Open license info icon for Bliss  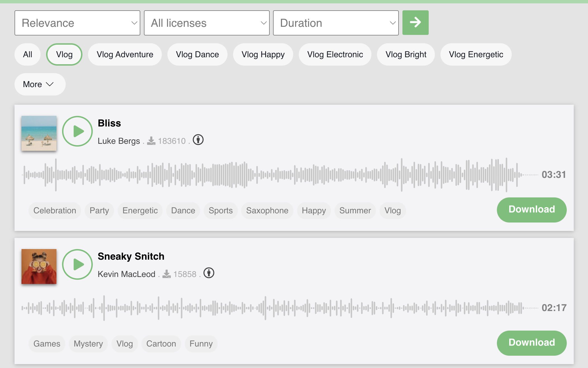198,140
